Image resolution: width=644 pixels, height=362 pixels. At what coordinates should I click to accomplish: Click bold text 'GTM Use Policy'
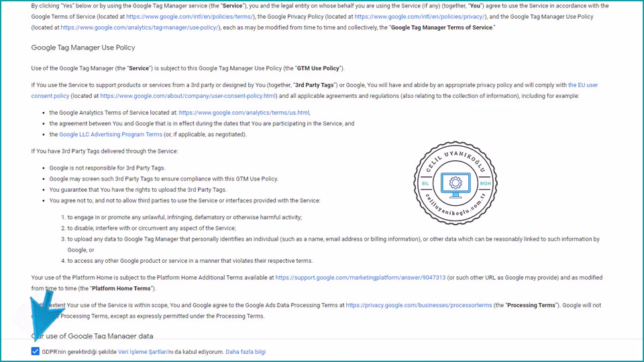(318, 68)
